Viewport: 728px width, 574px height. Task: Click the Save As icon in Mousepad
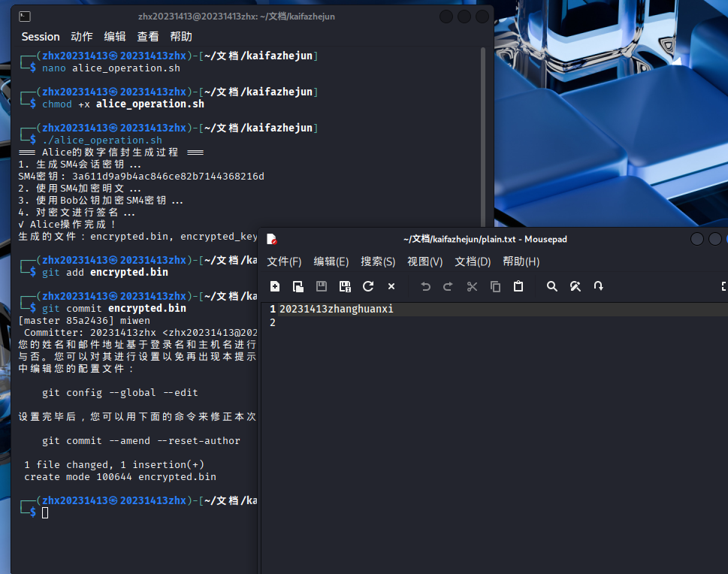click(345, 286)
